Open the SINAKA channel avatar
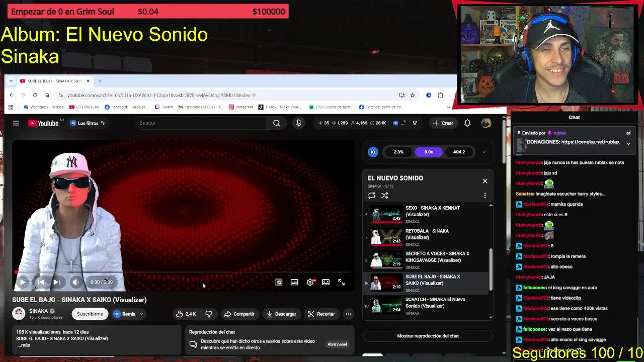Screen dimensions: 644x362 19,314
